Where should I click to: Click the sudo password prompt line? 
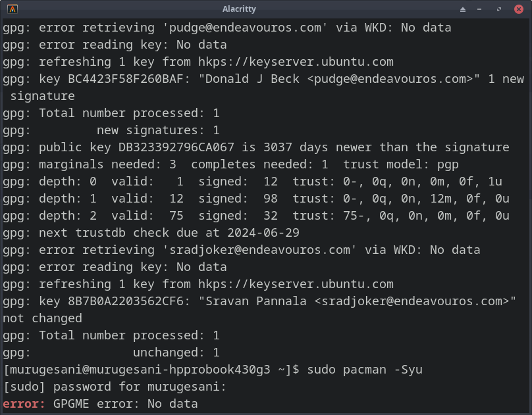[115, 387]
